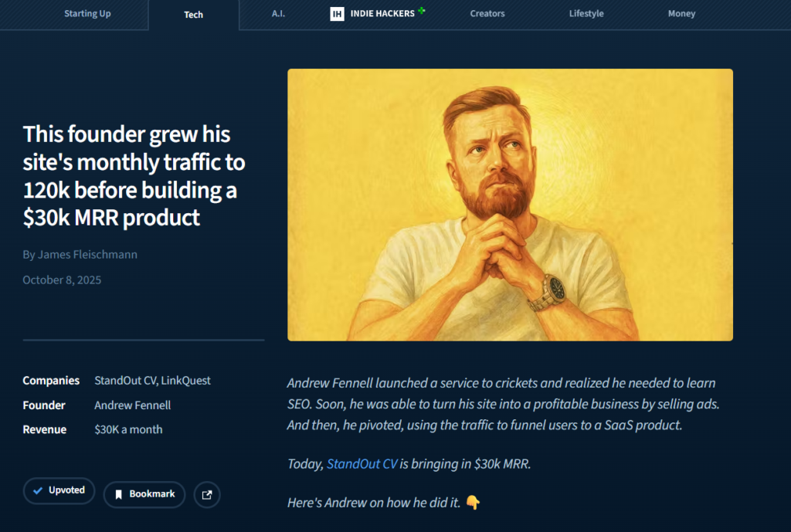The height and width of the screenshot is (532, 791).
Task: Open author James Fleischmann's profile
Action: [80, 255]
